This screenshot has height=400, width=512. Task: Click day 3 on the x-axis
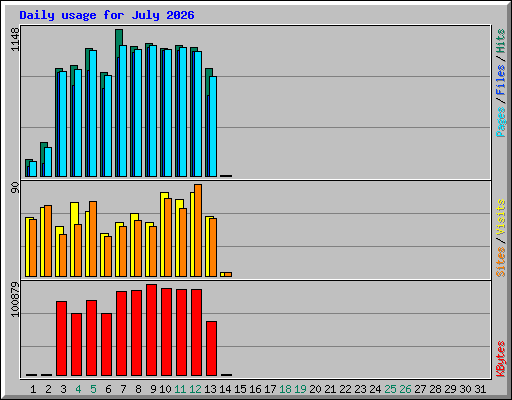[63, 389]
